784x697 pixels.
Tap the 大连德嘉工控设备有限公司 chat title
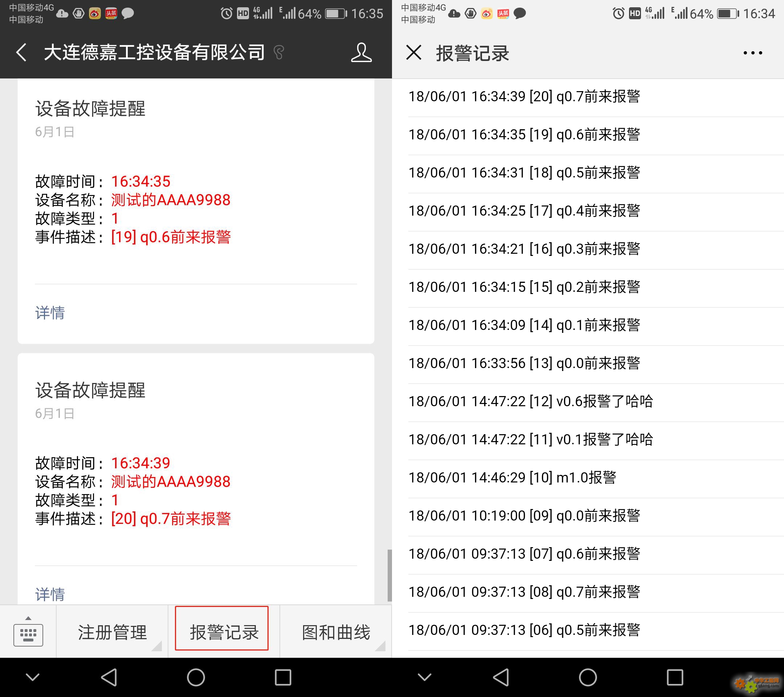click(154, 52)
